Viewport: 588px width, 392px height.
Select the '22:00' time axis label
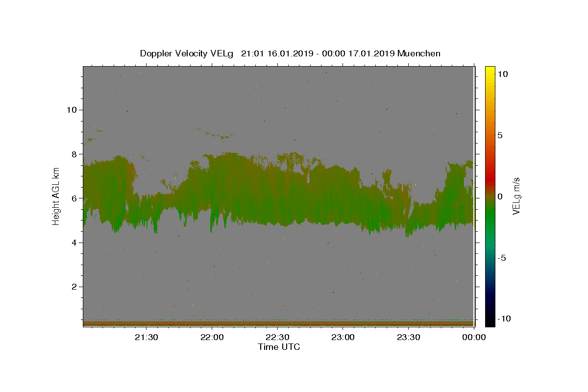(212, 337)
